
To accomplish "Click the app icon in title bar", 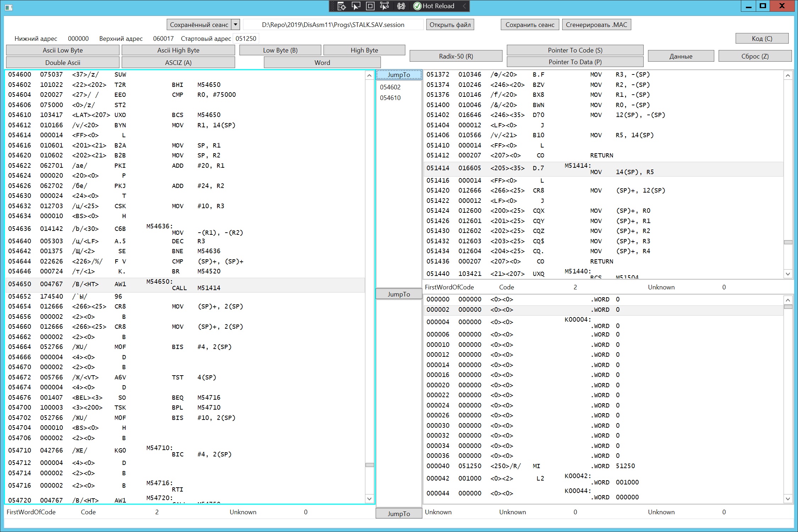I will point(9,7).
